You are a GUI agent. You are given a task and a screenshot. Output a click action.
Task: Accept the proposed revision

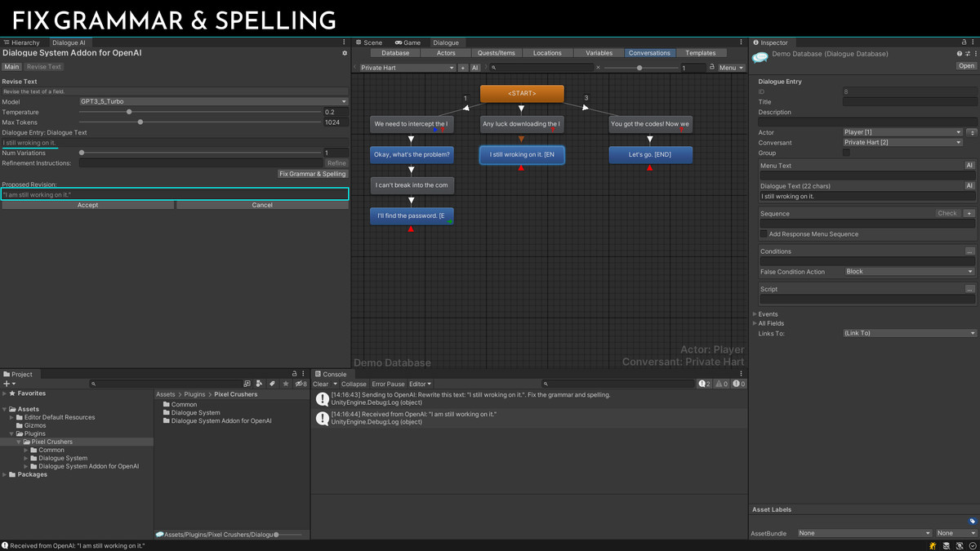pos(87,205)
